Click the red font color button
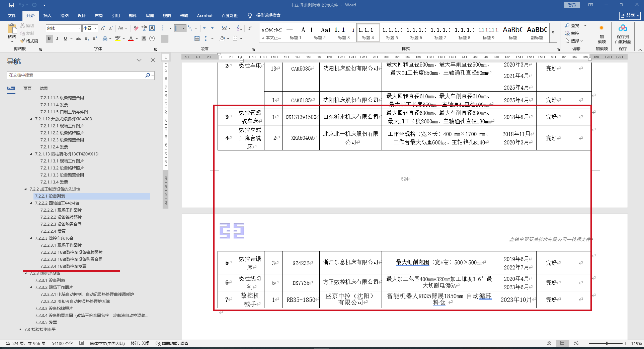Screen dimensions: 644x349 pos(131,38)
